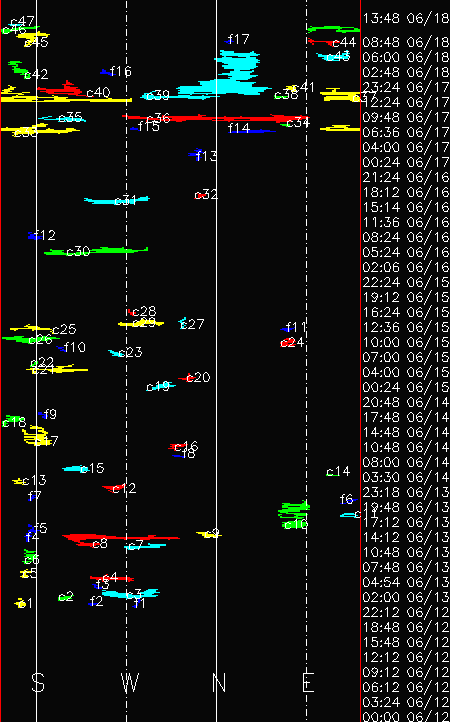Click the cyan c15 event marker
450x722 pixels.
(x=74, y=469)
